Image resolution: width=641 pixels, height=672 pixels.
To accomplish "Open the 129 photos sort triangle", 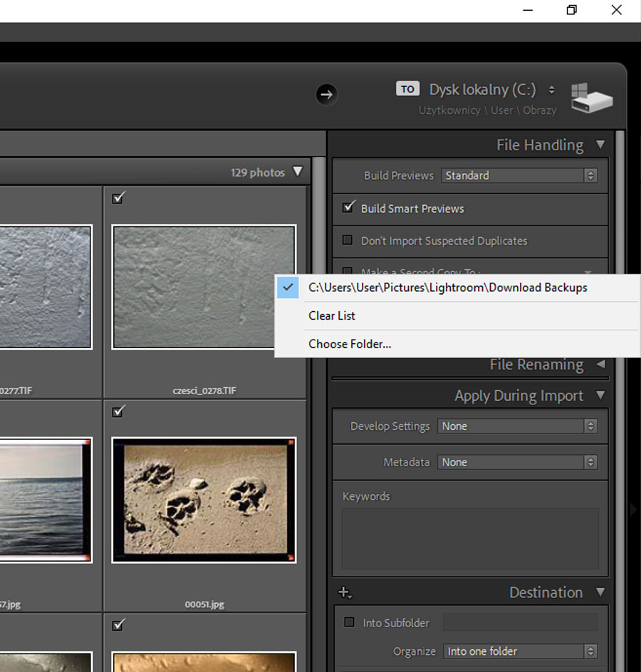I will [x=298, y=172].
